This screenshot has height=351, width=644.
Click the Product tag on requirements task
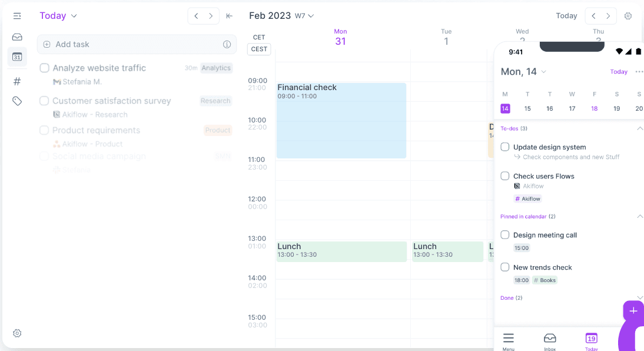pyautogui.click(x=218, y=130)
